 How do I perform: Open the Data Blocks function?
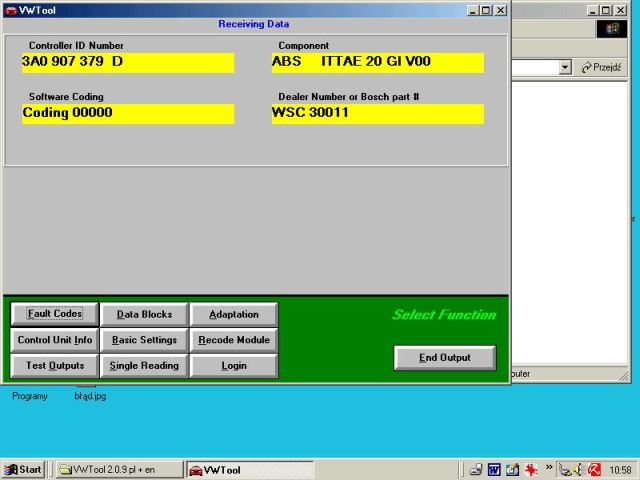pos(144,314)
